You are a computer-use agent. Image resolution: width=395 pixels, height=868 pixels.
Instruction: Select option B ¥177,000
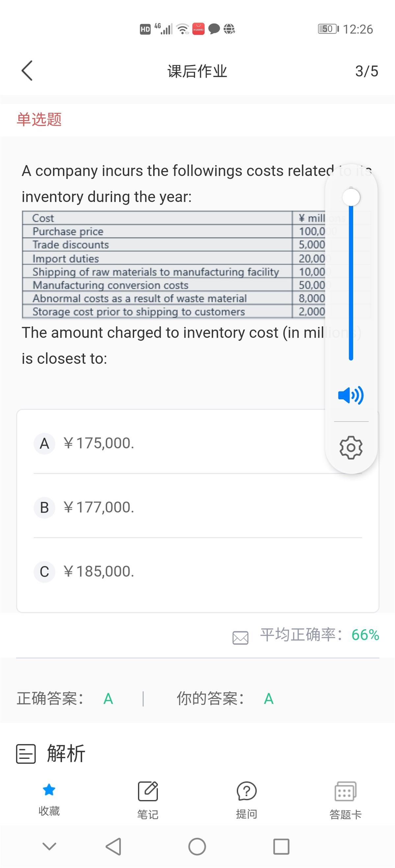[x=98, y=507]
